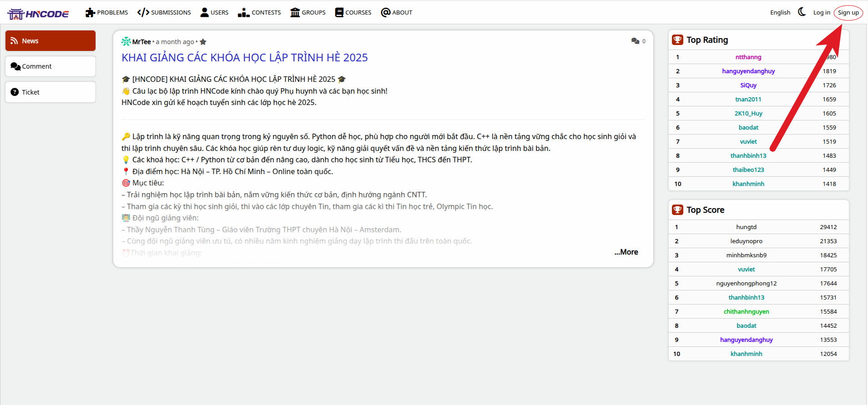Select the Ticket sidebar tab

[50, 92]
